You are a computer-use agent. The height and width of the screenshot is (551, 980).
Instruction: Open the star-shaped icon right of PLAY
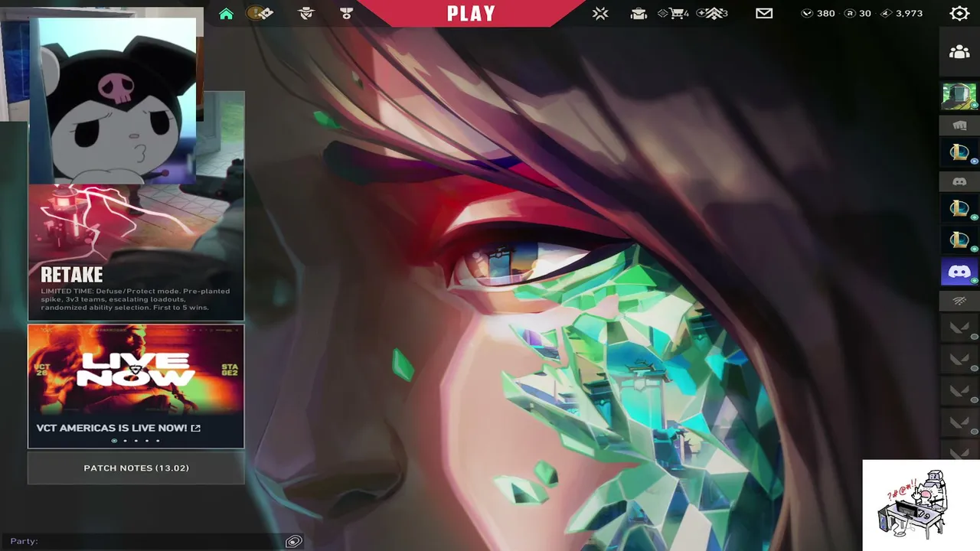(x=600, y=13)
